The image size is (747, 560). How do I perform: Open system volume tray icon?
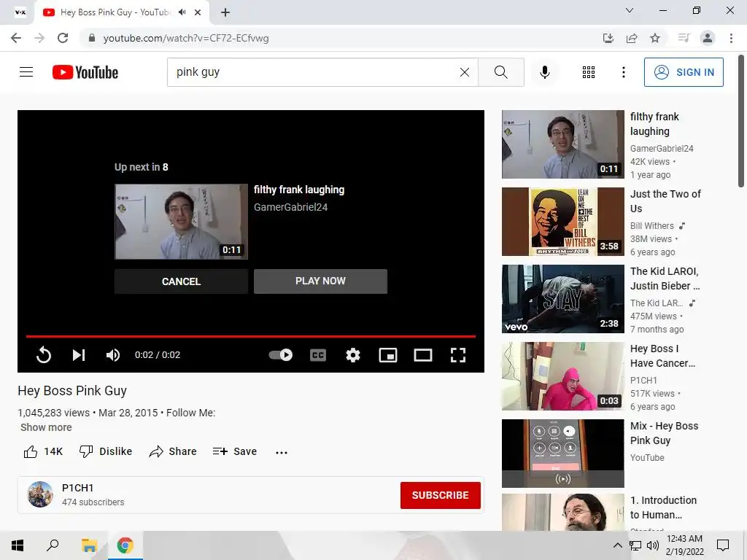coord(653,545)
